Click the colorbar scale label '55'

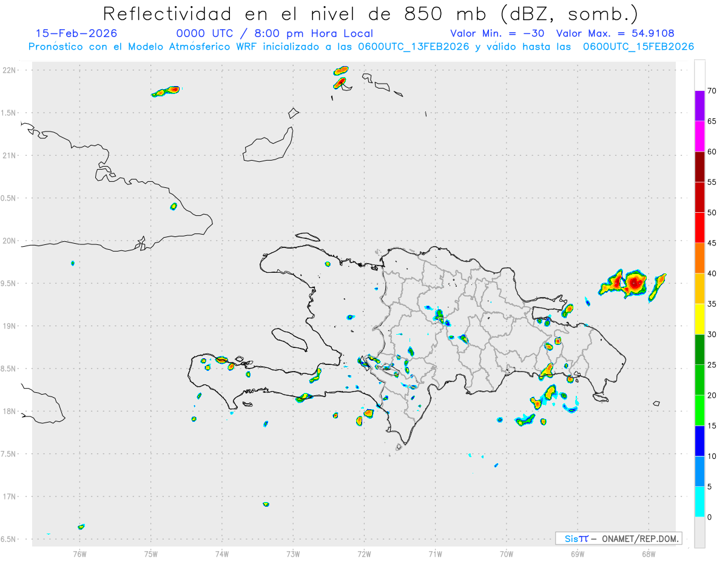(x=712, y=182)
